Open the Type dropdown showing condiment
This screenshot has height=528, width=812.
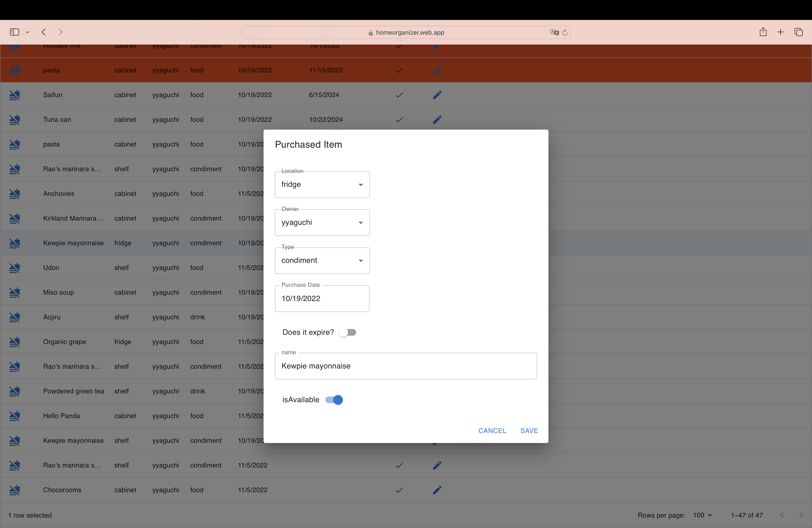(x=322, y=261)
